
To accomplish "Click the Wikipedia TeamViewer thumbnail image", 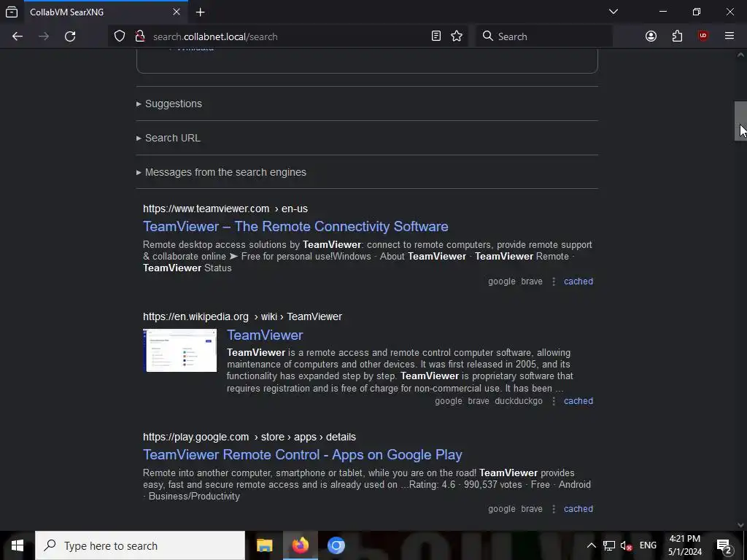I will (179, 350).
